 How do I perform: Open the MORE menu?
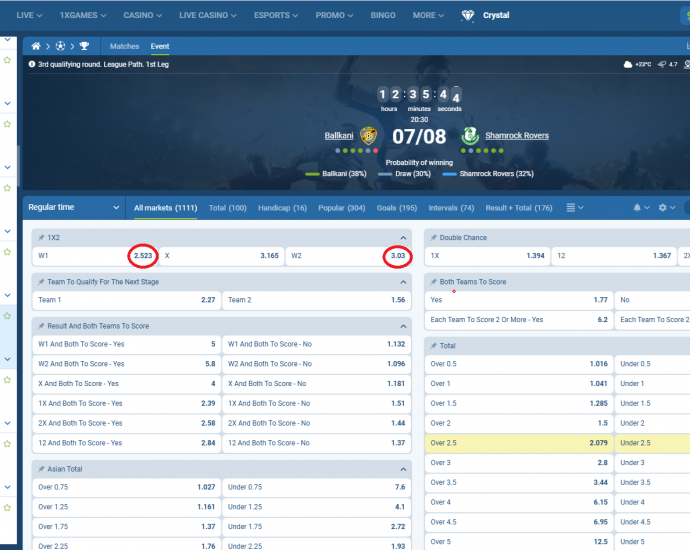(x=428, y=15)
